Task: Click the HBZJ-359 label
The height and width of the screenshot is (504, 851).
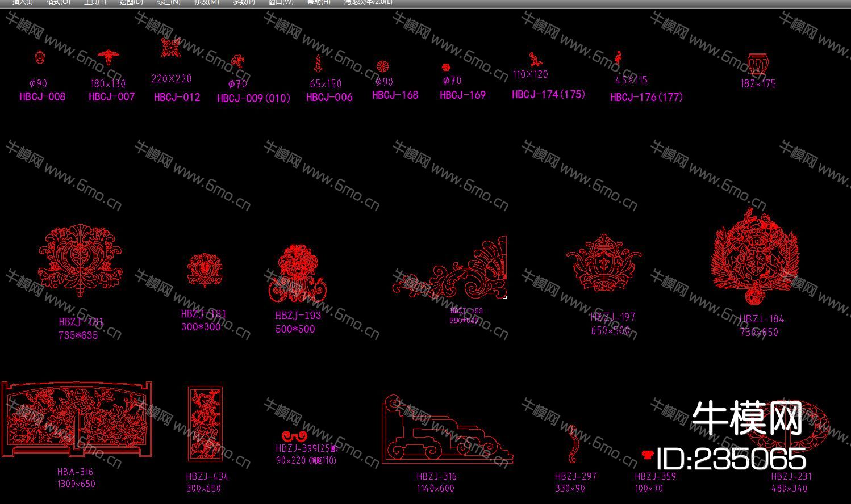Action: 656,476
